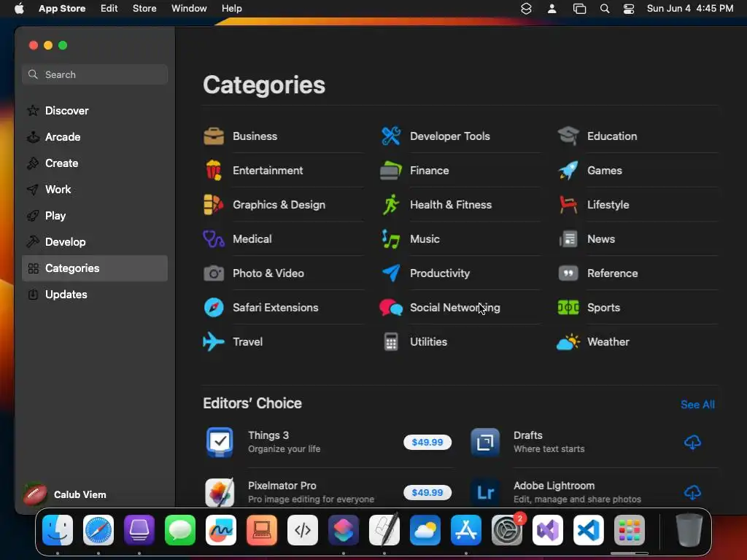Launch Safari from the Dock
Viewport: 747px width, 560px height.
98,530
